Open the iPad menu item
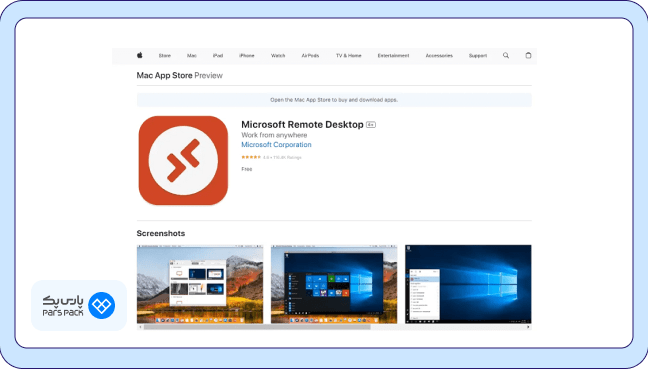This screenshot has width=648, height=369. pyautogui.click(x=218, y=55)
